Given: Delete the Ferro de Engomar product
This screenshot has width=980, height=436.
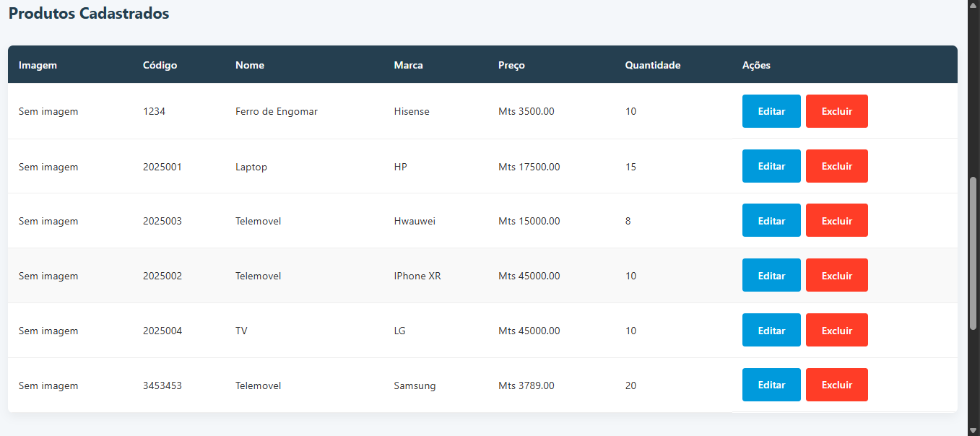Looking at the screenshot, I should tap(836, 111).
